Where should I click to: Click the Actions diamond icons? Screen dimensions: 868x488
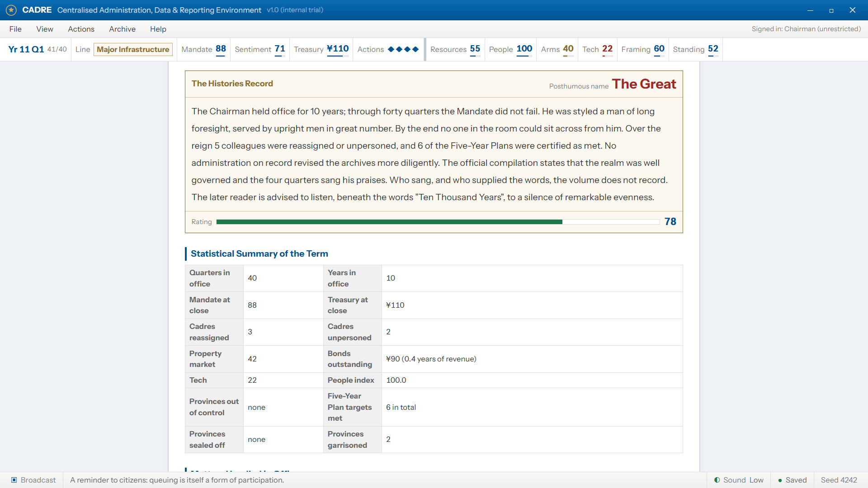(403, 49)
